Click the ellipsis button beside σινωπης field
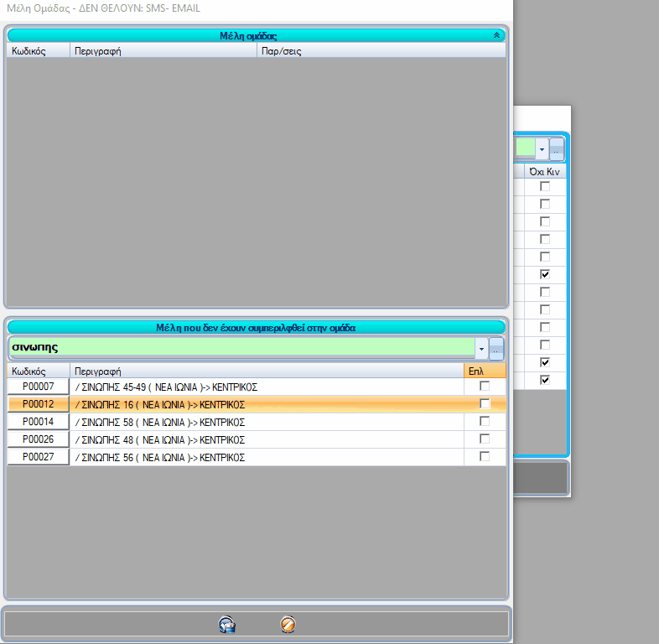The width and height of the screenshot is (659, 644). coord(496,348)
